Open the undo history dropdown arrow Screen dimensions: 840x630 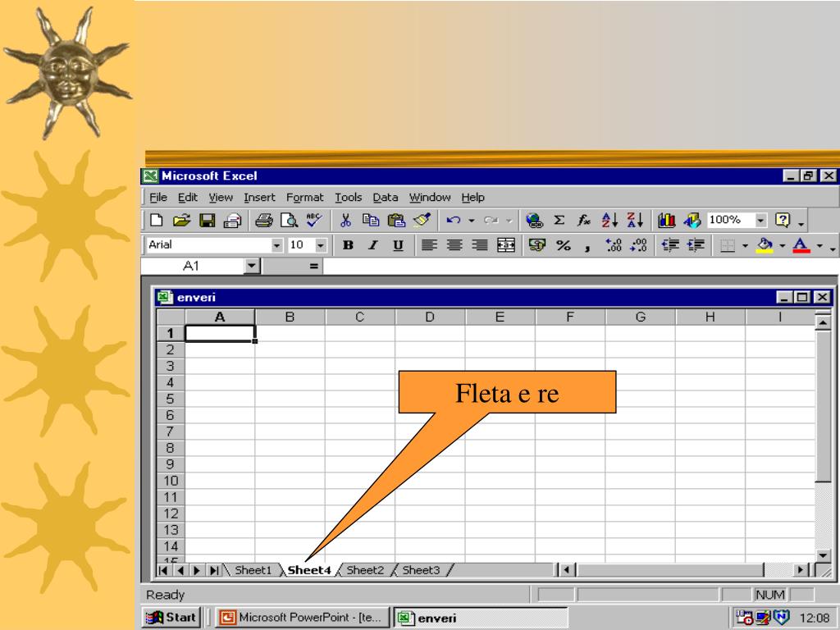[472, 220]
